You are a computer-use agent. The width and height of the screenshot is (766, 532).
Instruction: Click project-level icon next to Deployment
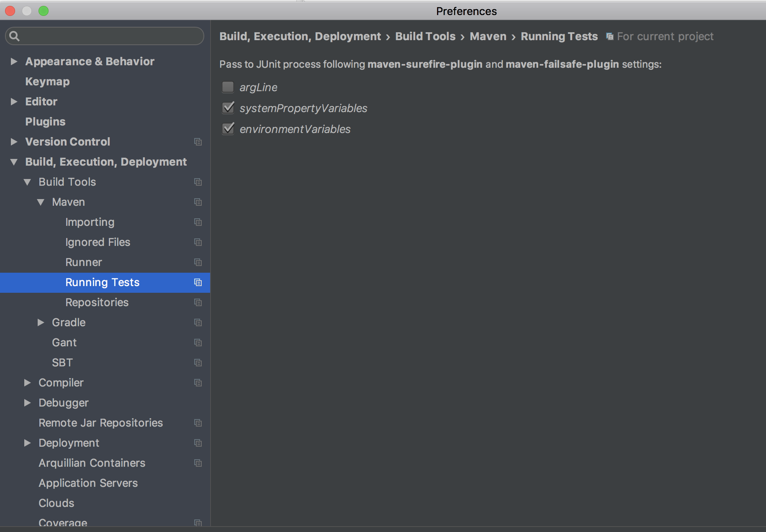(198, 443)
